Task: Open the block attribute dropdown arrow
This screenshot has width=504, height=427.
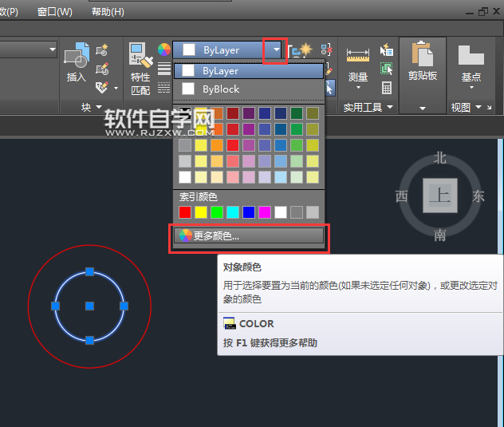Action: pos(116,88)
